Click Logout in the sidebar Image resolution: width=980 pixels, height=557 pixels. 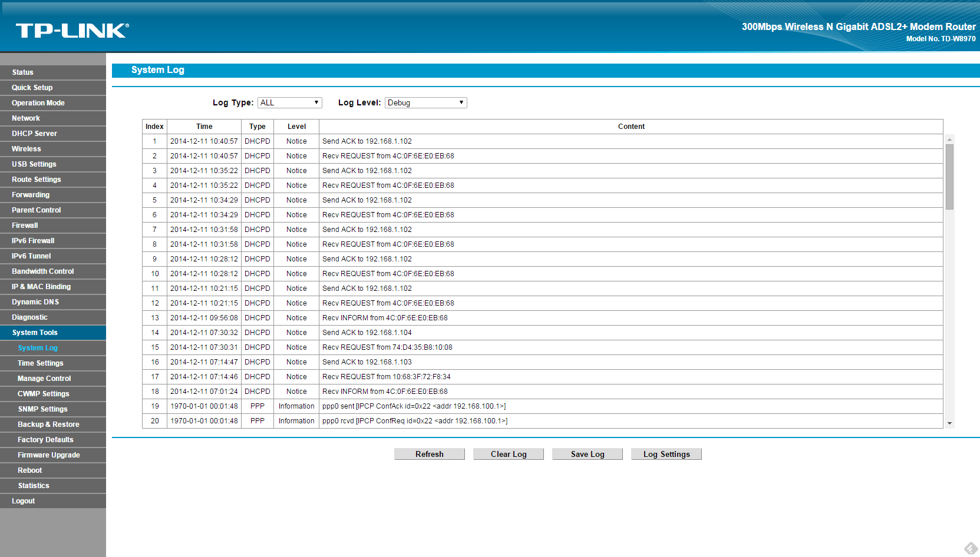click(53, 501)
